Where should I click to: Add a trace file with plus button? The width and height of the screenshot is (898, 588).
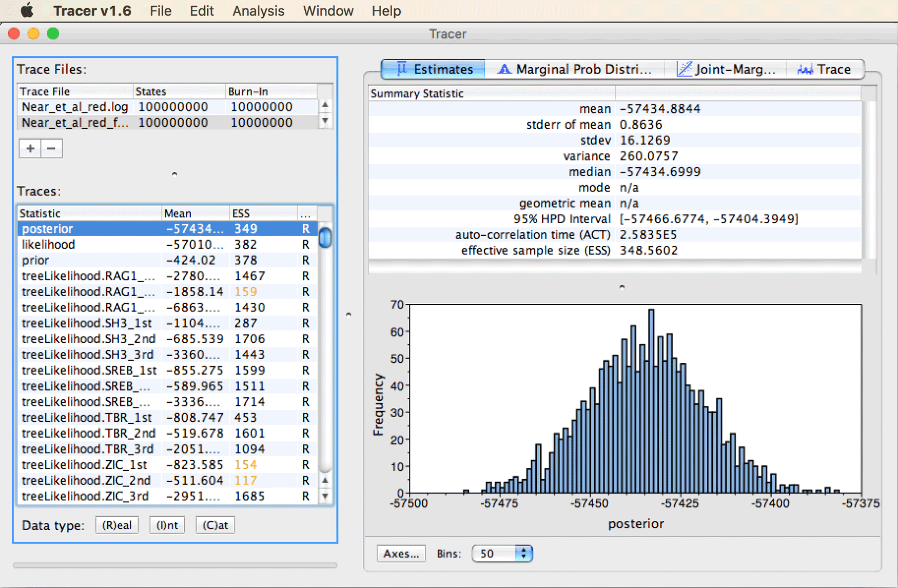[x=30, y=149]
